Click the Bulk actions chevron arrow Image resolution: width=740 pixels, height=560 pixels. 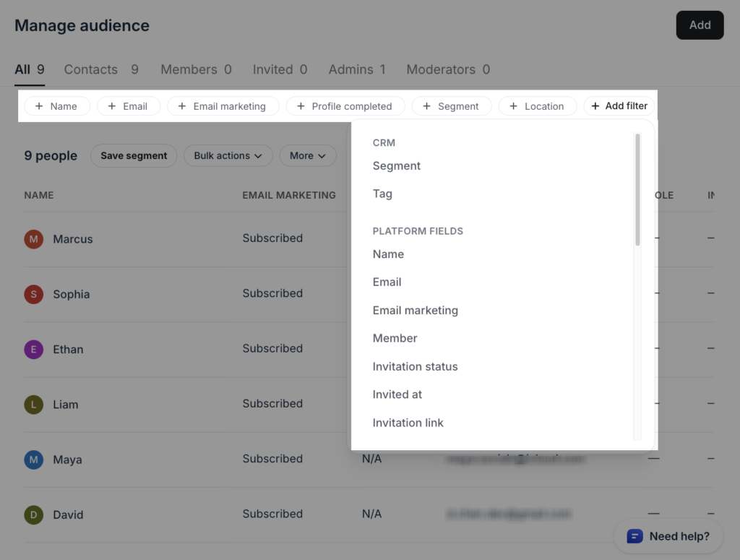click(x=258, y=156)
